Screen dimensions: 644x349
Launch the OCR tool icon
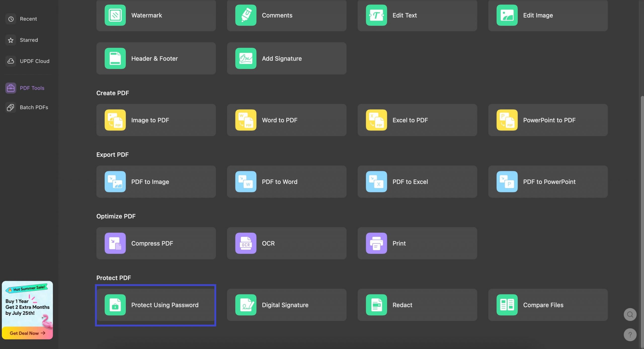[x=246, y=243]
